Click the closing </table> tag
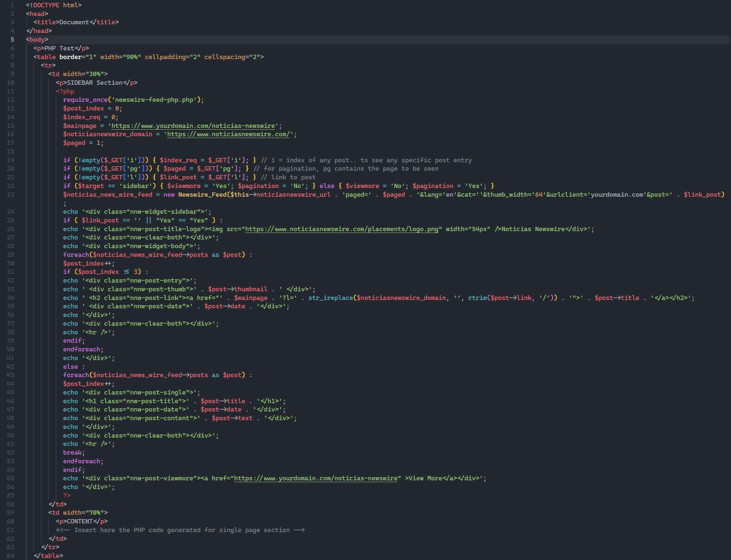Viewport: 731px width, 560px height. tap(48, 556)
